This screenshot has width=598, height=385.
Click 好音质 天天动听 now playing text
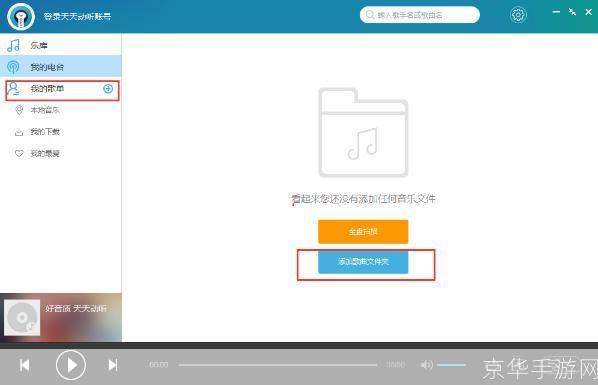tap(76, 308)
